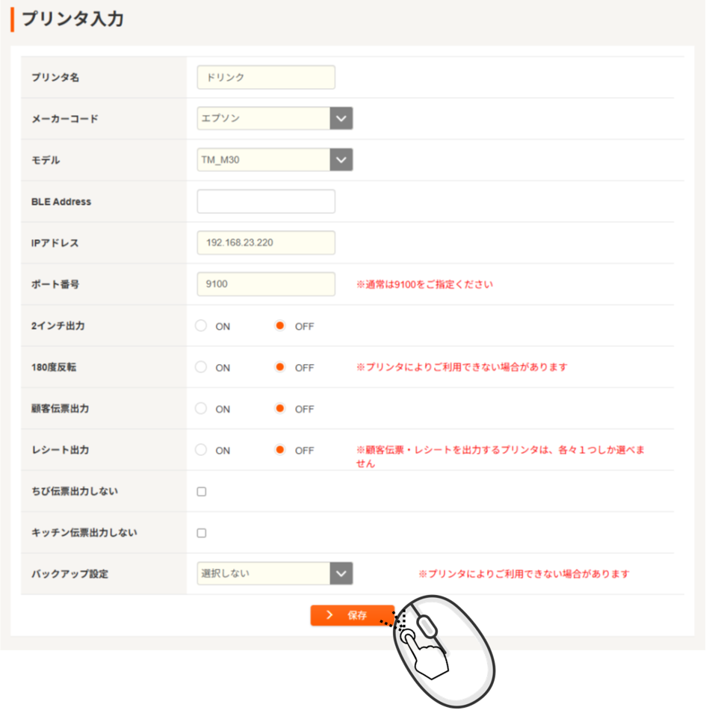Open the モデル dropdown showing TM_M30
Image resolution: width=706 pixels, height=728 pixels.
(275, 160)
